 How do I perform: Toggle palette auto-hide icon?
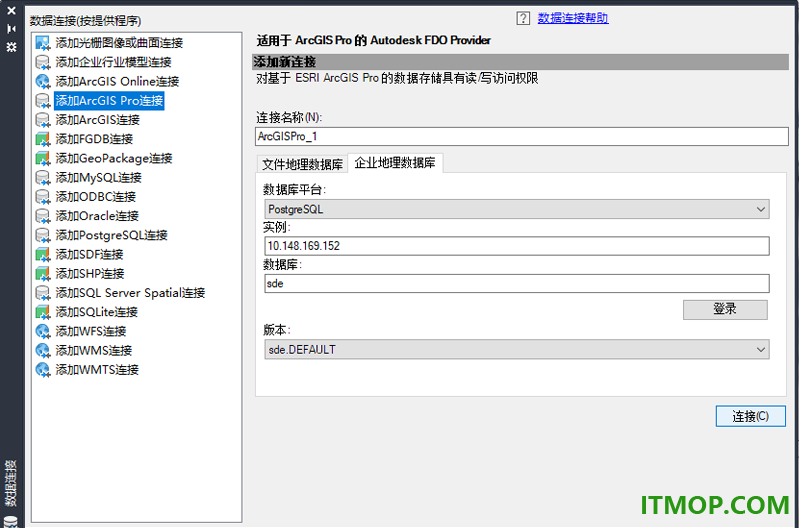(x=11, y=29)
